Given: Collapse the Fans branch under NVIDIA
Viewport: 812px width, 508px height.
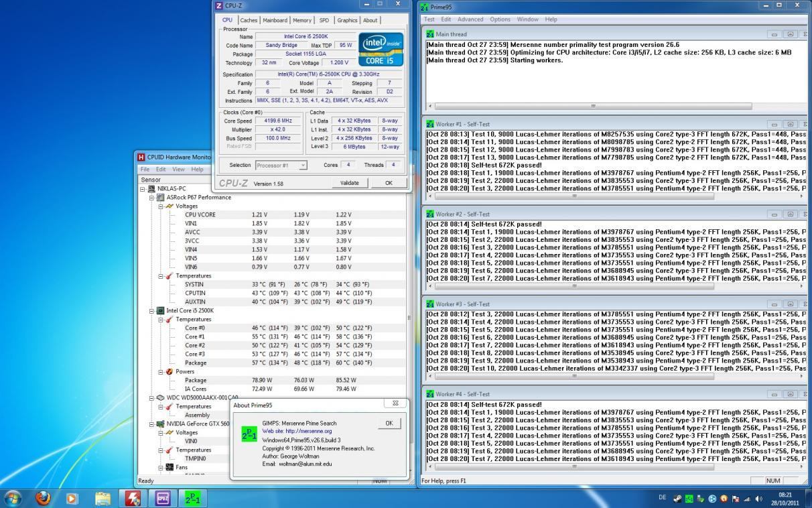Looking at the screenshot, I should click(x=161, y=468).
